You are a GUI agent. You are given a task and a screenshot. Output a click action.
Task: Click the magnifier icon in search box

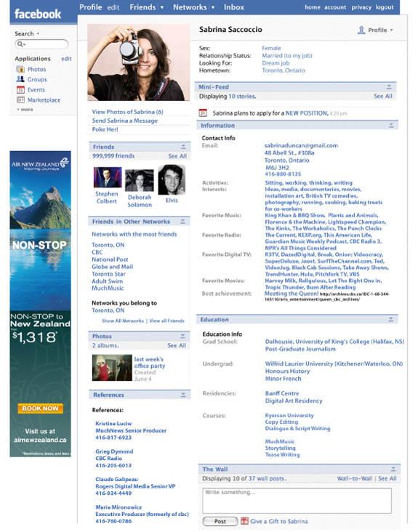coord(20,44)
